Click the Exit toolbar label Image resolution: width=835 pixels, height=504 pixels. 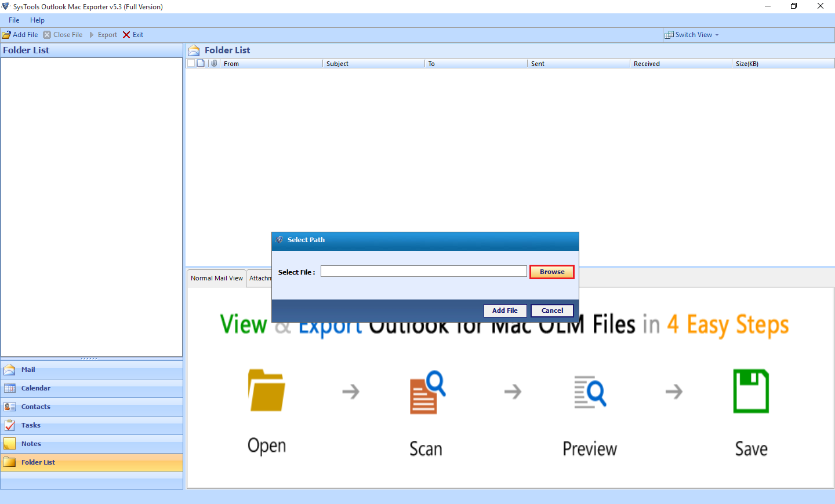point(138,35)
